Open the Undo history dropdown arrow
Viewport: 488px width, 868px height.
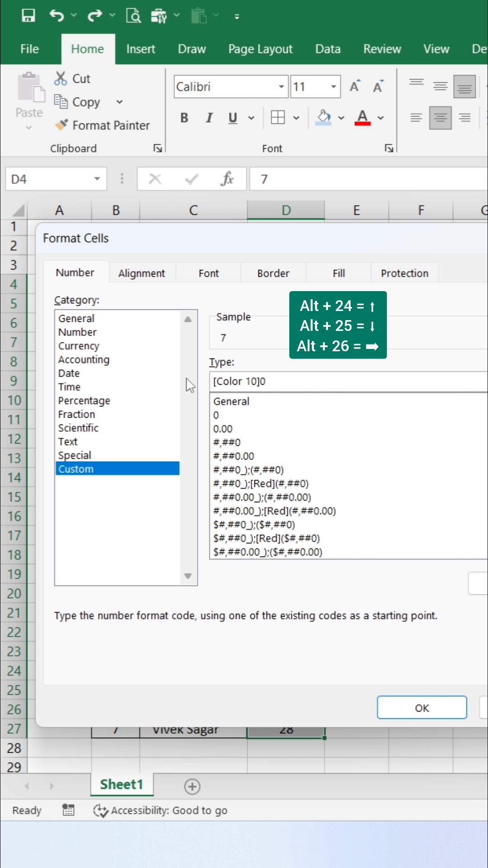click(74, 16)
